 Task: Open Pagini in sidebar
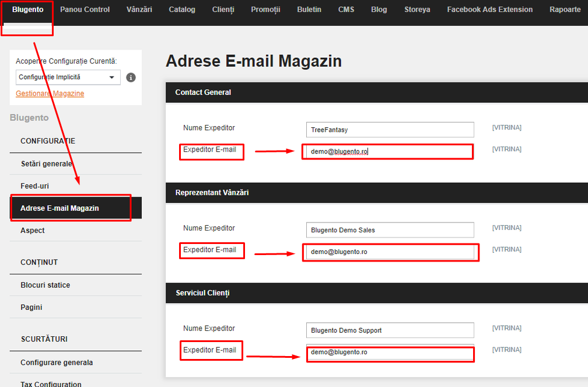(76, 308)
